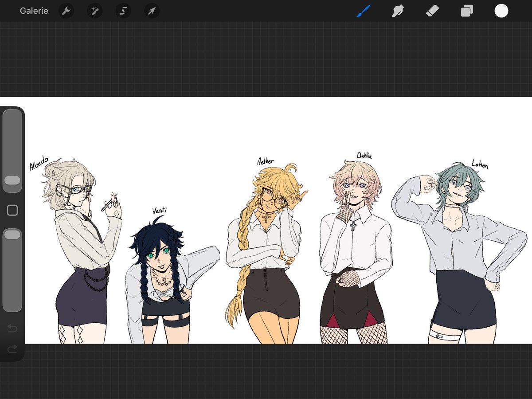This screenshot has width=532, height=399.
Task: Select the Smudge finger tool
Action: (398, 11)
